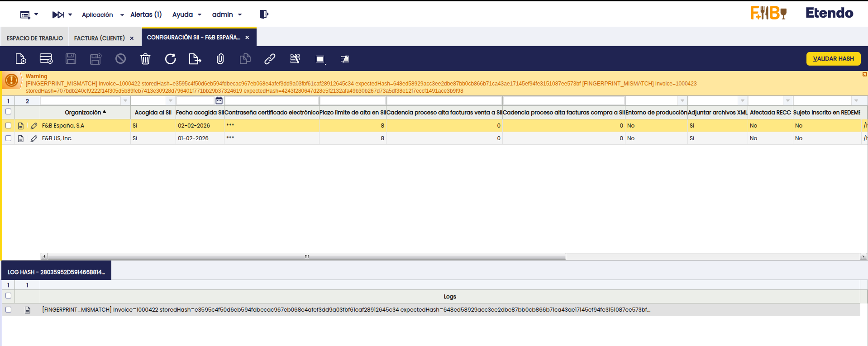Click the logout icon in top bar
The height and width of the screenshot is (346, 868).
click(264, 14)
